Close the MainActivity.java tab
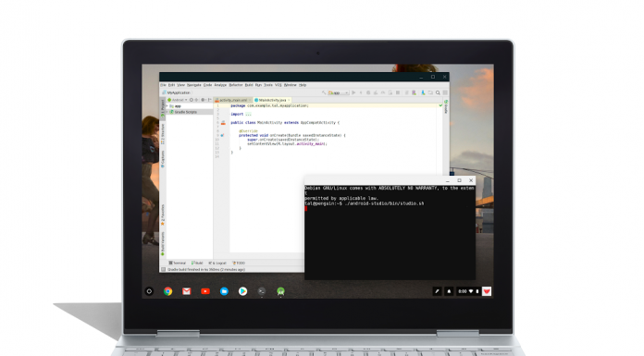Viewport: 644px width, 356px height. point(289,100)
